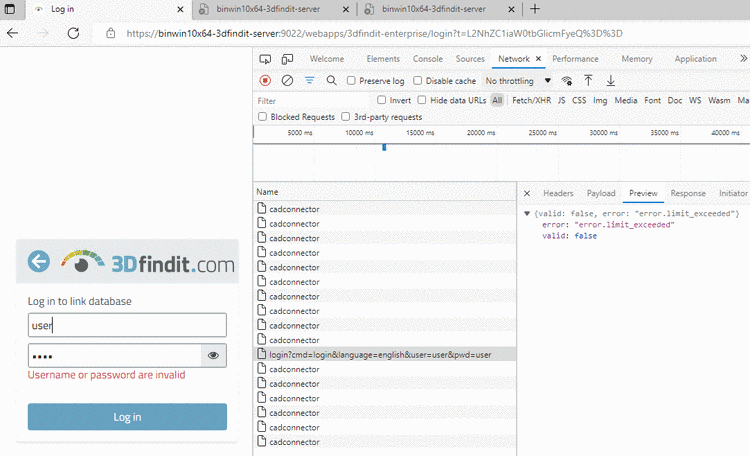This screenshot has width=750, height=456.
Task: Open the Application tab
Action: 695,58
